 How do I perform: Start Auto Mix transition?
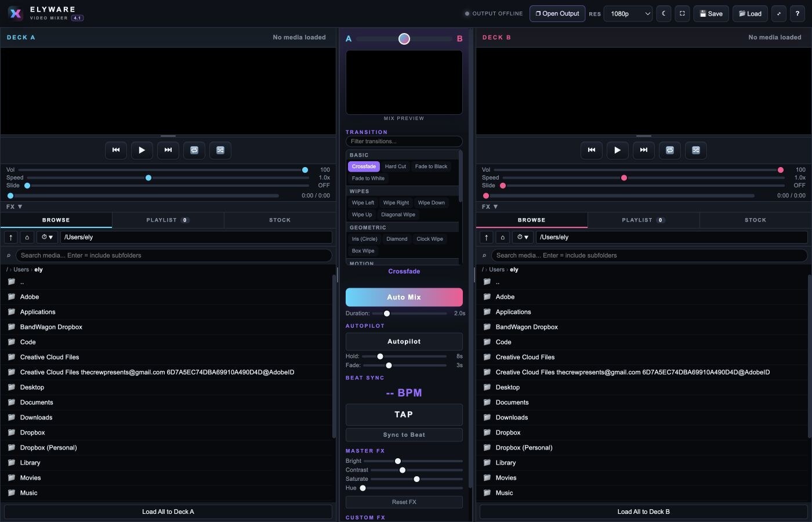pos(404,297)
